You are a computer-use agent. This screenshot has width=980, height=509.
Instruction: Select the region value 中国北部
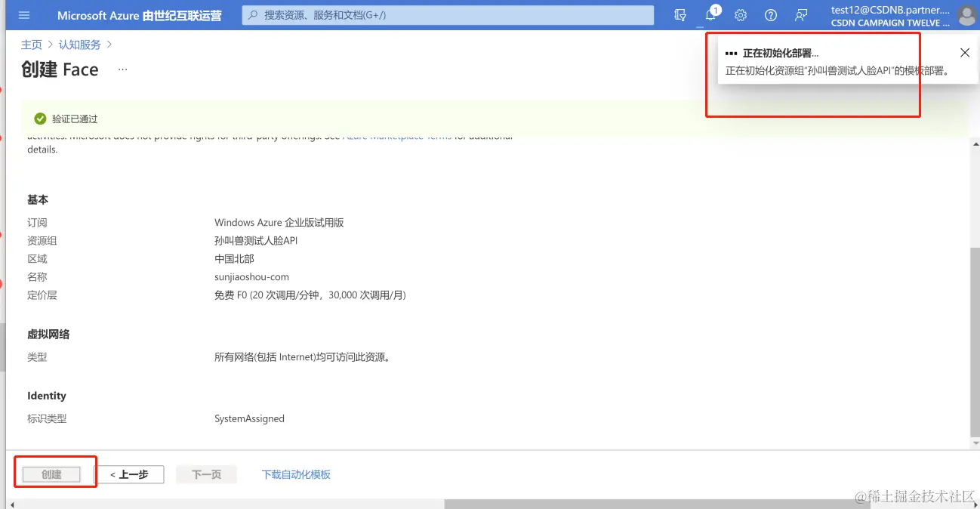point(234,259)
